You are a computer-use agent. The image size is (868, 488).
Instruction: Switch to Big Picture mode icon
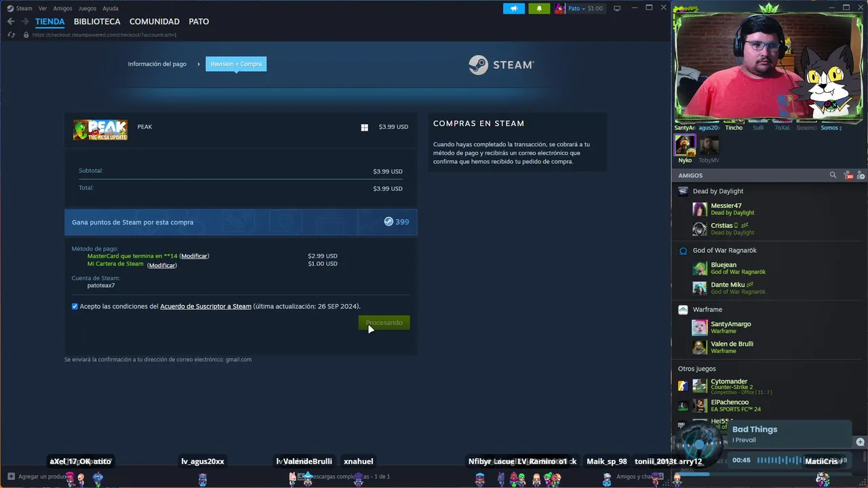(617, 9)
